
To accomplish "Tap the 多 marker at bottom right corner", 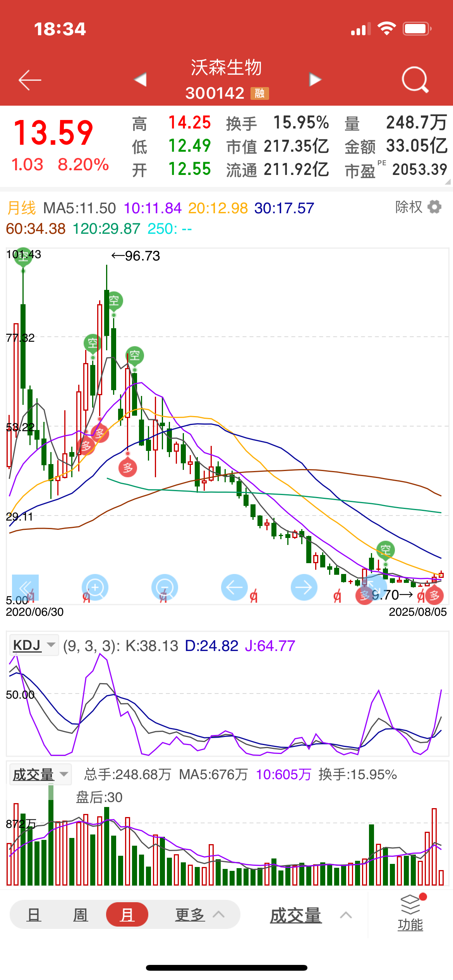I will point(434,595).
